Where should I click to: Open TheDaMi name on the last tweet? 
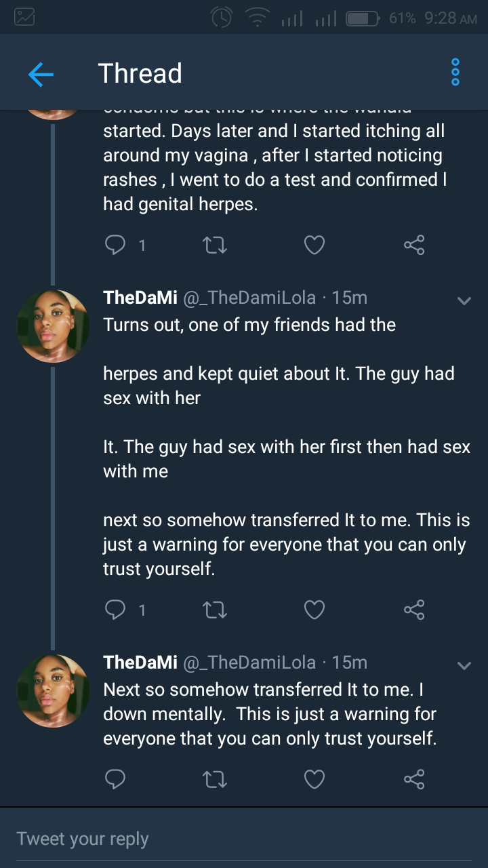pos(140,663)
